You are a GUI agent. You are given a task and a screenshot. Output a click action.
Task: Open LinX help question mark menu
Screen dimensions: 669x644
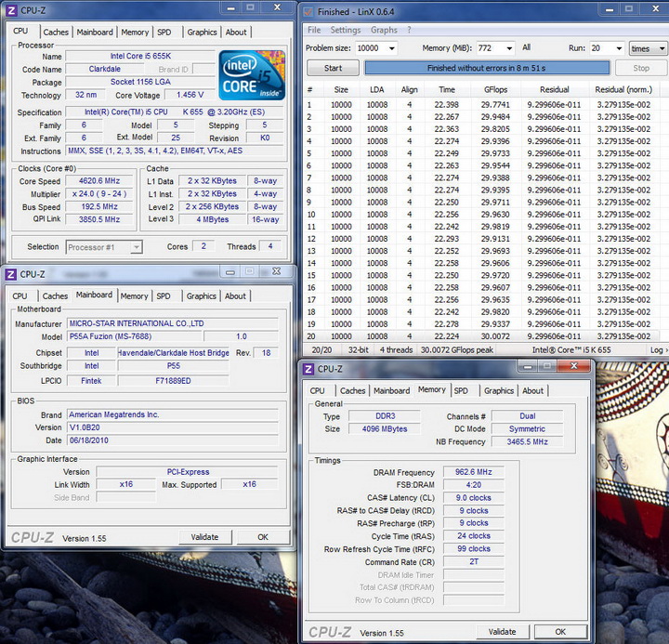coord(409,30)
